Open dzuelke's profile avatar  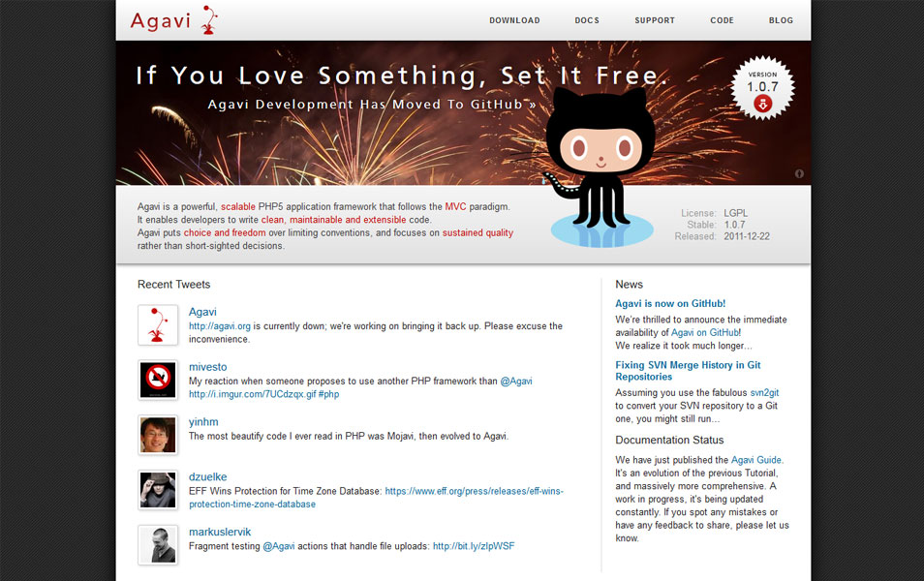pyautogui.click(x=158, y=490)
